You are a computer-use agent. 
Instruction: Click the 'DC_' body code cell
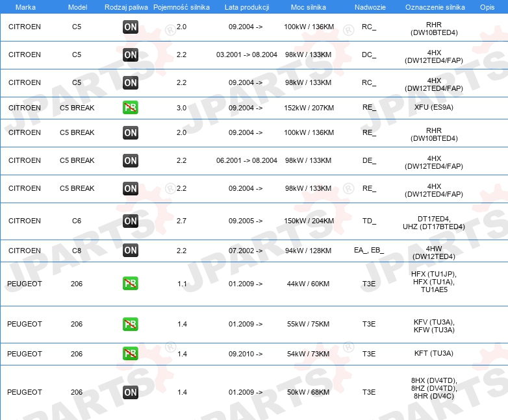[369, 55]
